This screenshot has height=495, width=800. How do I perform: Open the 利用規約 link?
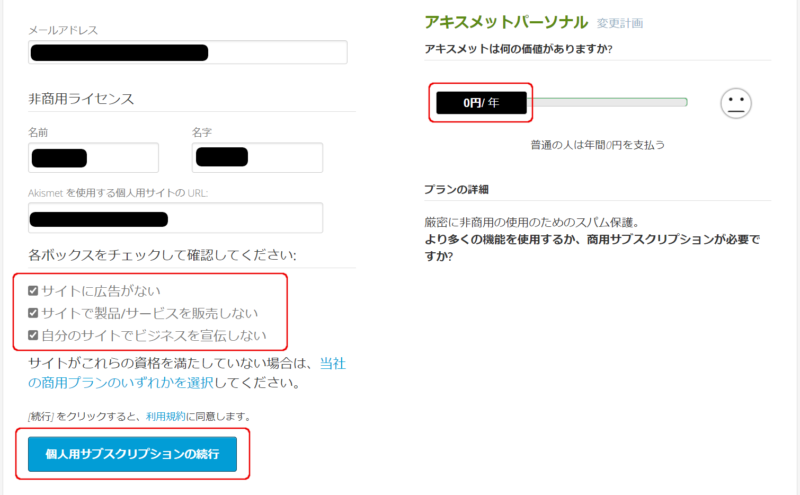(166, 416)
